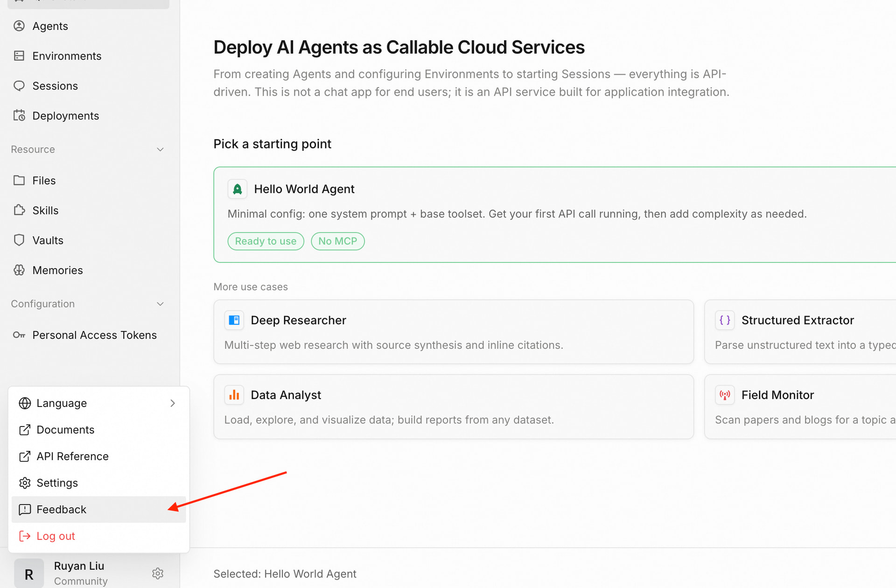Open Personal Access Tokens
The image size is (896, 588).
click(89, 335)
